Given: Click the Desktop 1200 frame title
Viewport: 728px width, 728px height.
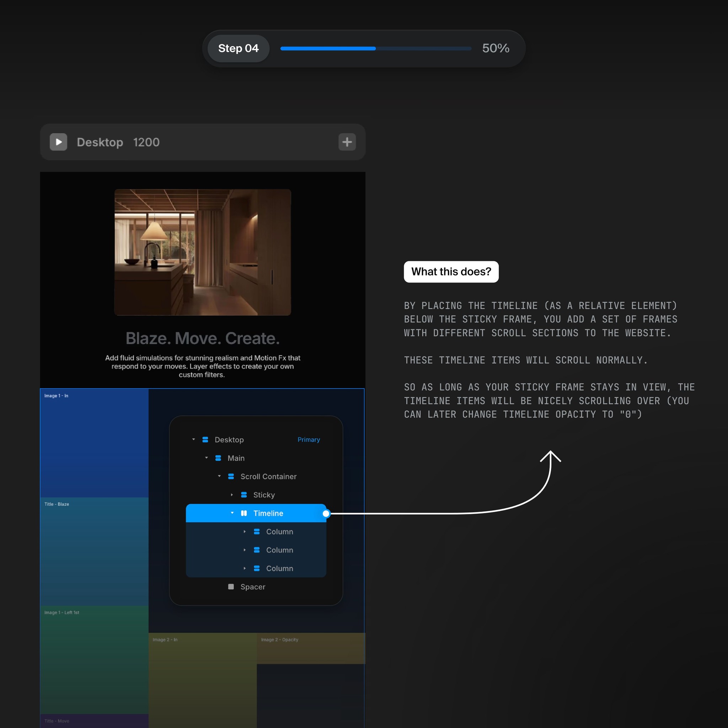Looking at the screenshot, I should coord(118,142).
